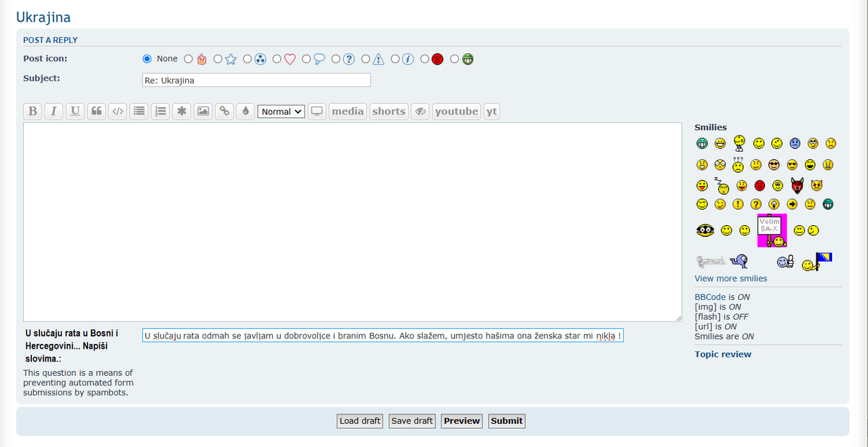
Task: Click in the Subject field
Action: (256, 80)
